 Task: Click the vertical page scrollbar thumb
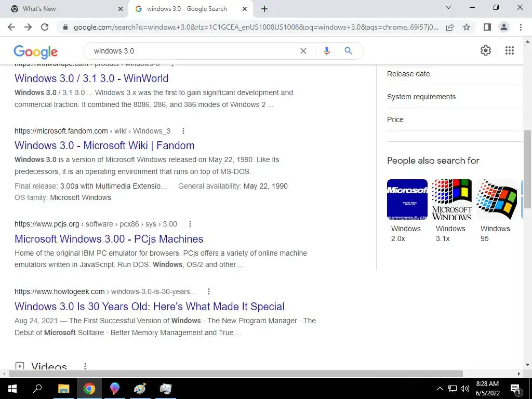(527, 169)
